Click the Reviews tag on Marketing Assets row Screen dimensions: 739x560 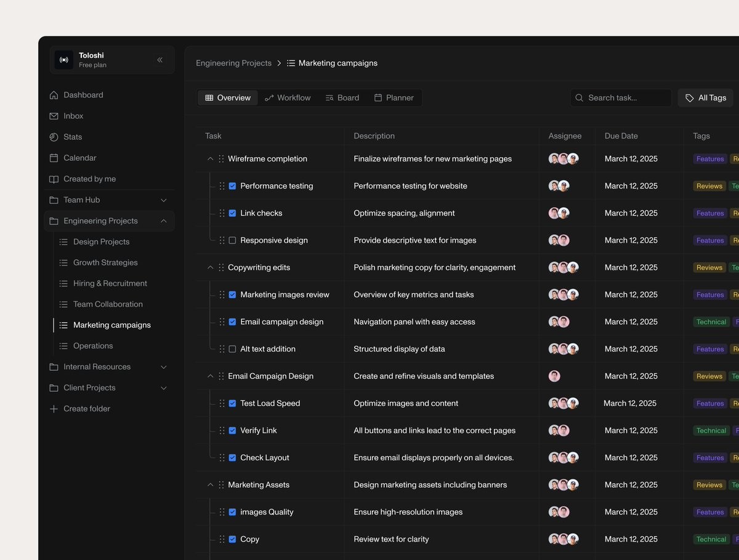709,485
